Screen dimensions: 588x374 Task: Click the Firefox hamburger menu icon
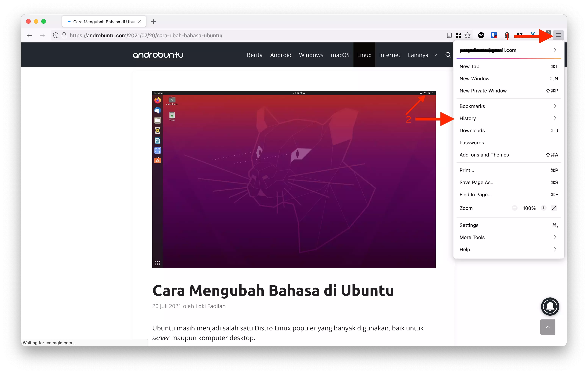tap(559, 35)
